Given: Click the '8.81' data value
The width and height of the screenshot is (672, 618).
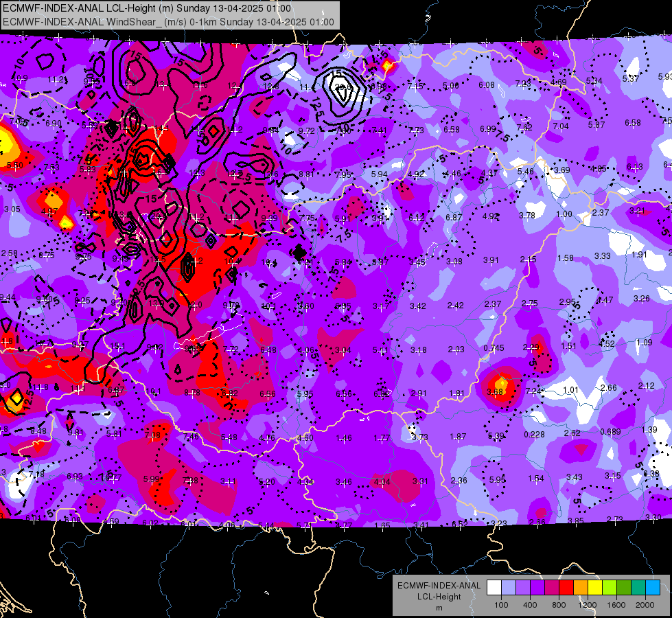Looking at the screenshot, I should (x=306, y=174).
